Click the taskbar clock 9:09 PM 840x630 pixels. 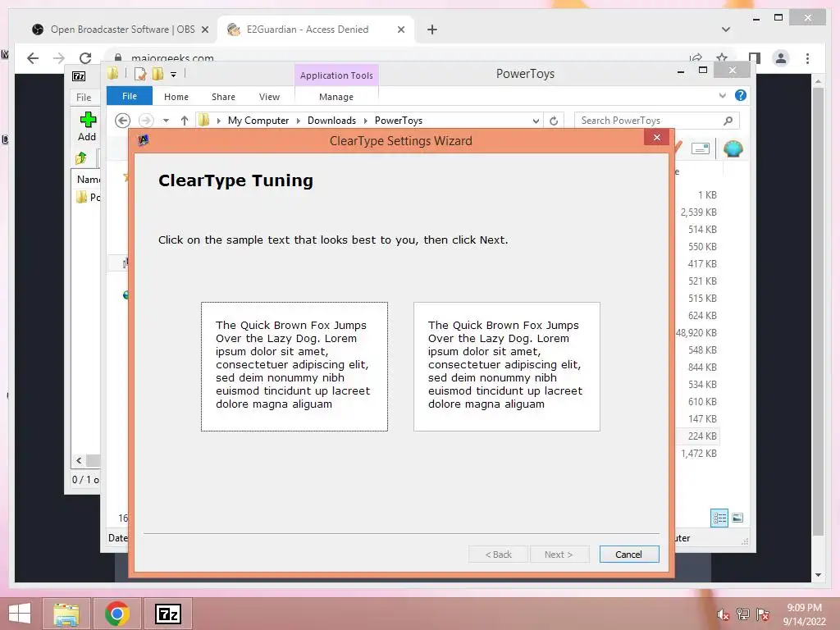pos(804,608)
